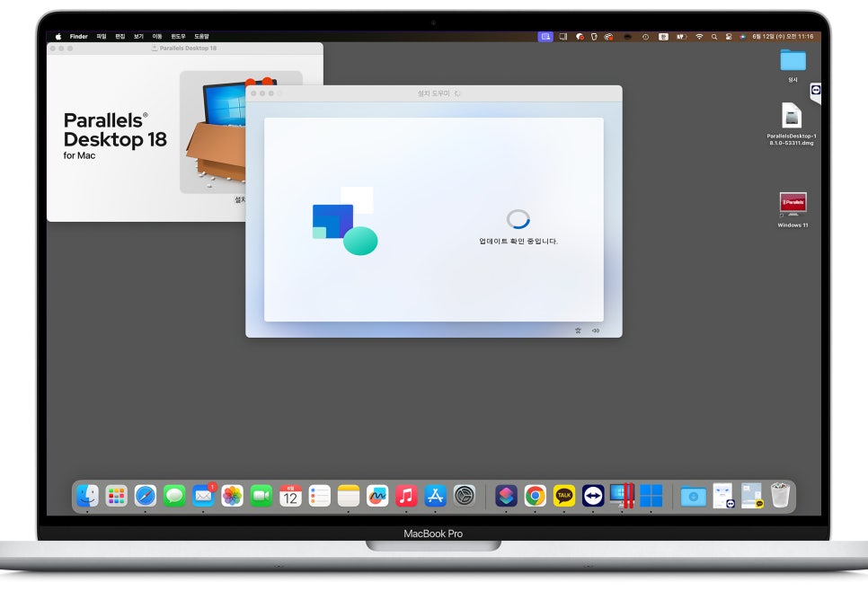
Task: Open 편집 menu in menu bar
Action: [x=120, y=37]
